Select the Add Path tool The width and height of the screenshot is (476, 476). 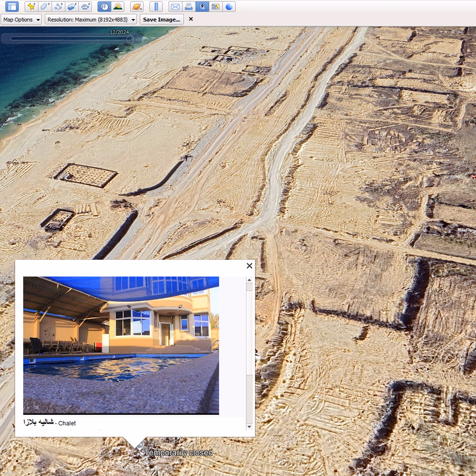[x=58, y=7]
